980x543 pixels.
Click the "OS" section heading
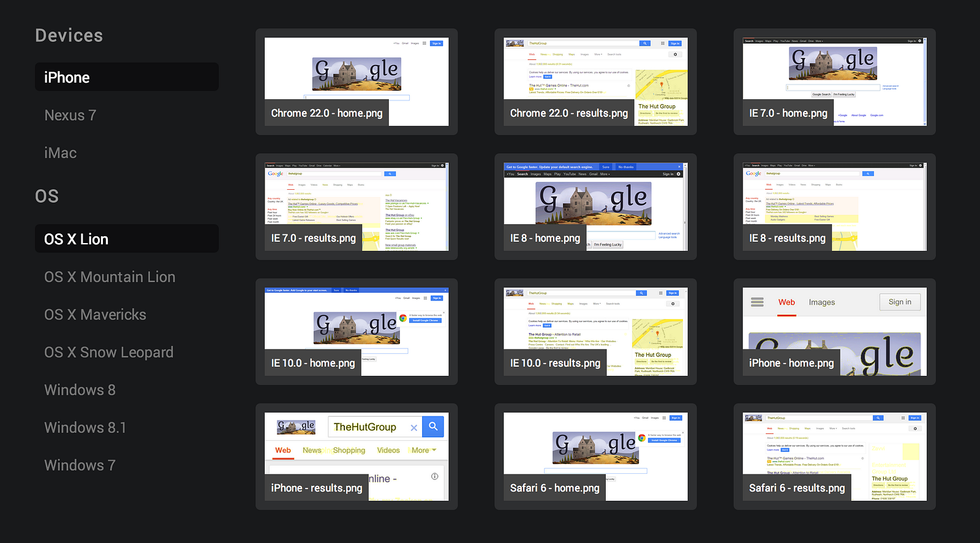click(47, 196)
